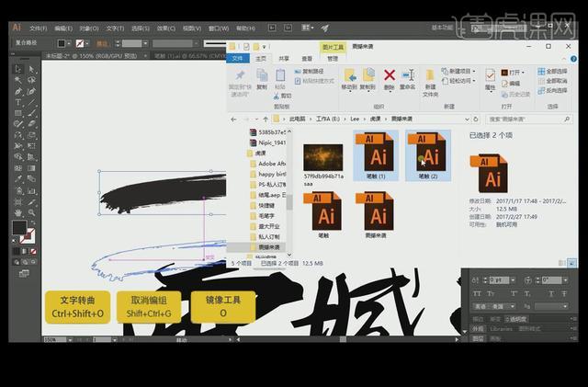Open the New Item (新建项目) dropdown
588x387 pixels.
(x=459, y=71)
